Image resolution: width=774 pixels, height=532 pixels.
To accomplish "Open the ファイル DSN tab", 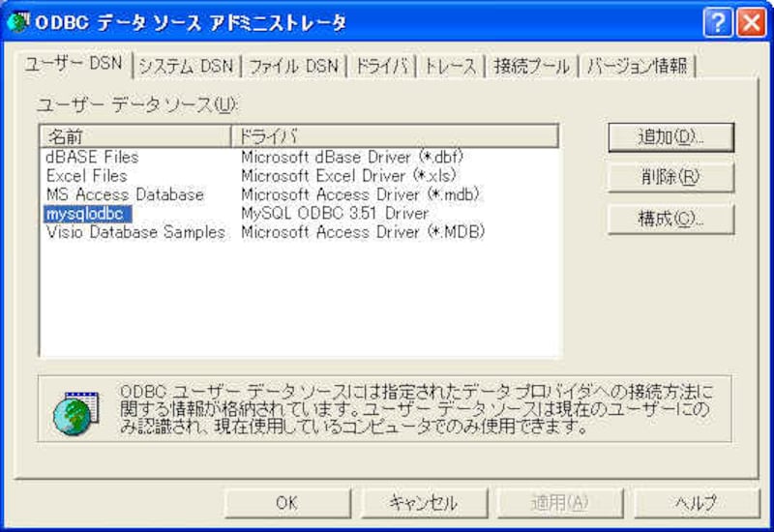I will (294, 66).
